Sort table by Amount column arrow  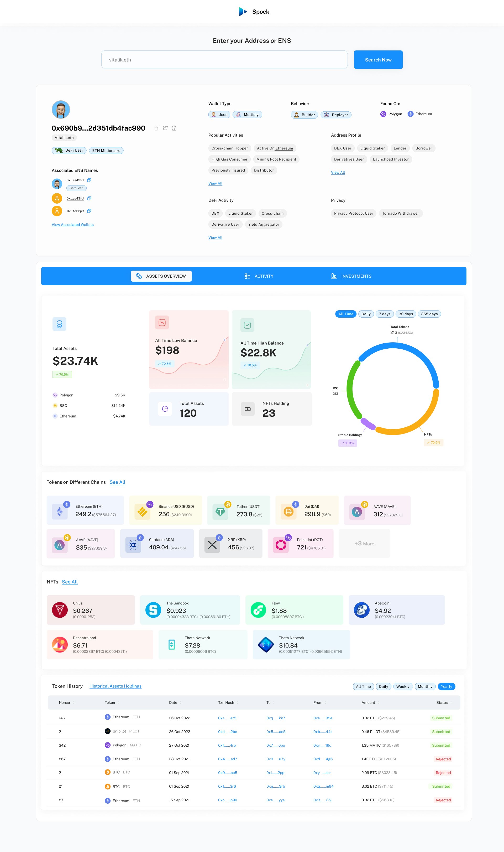tap(378, 703)
